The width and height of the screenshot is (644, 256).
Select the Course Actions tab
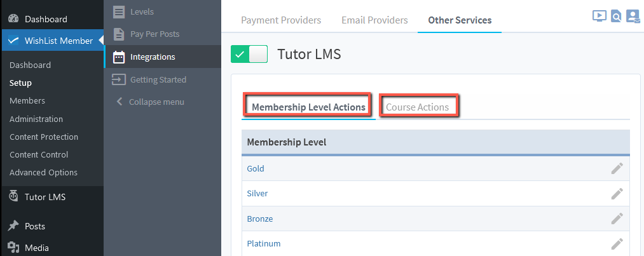pos(418,107)
